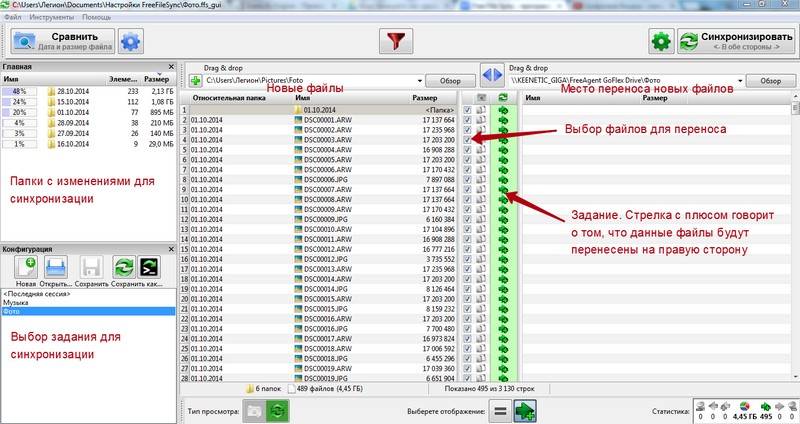Click sync action icon for DSC00018.JPG row
The image size is (800, 424).
503,359
